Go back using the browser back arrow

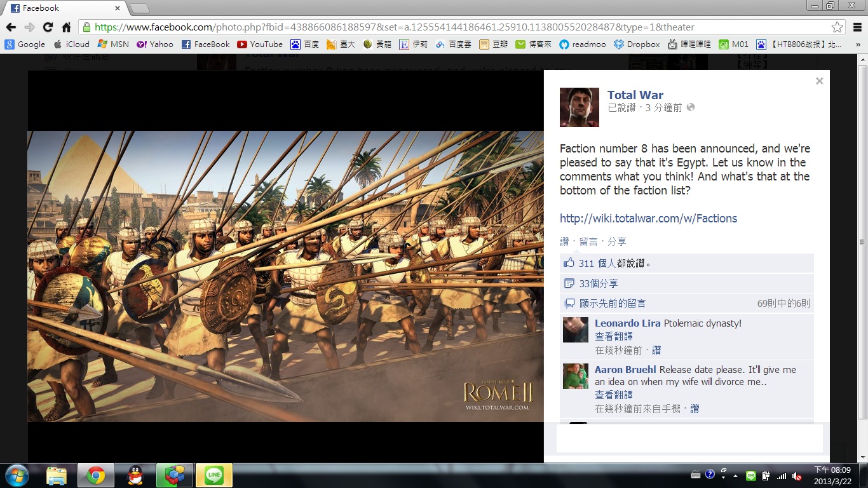click(11, 27)
